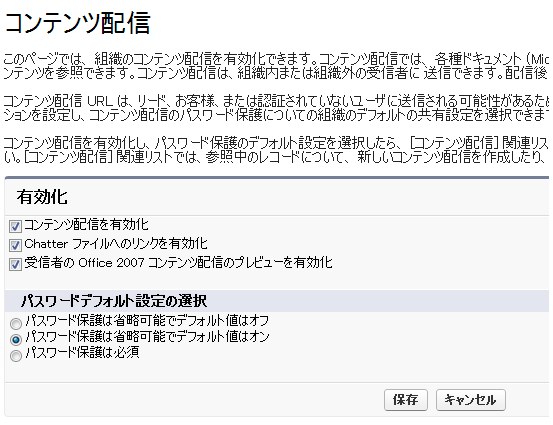Click label text パスワード保護は省略可能でデフォルト値はオフ

click(147, 321)
